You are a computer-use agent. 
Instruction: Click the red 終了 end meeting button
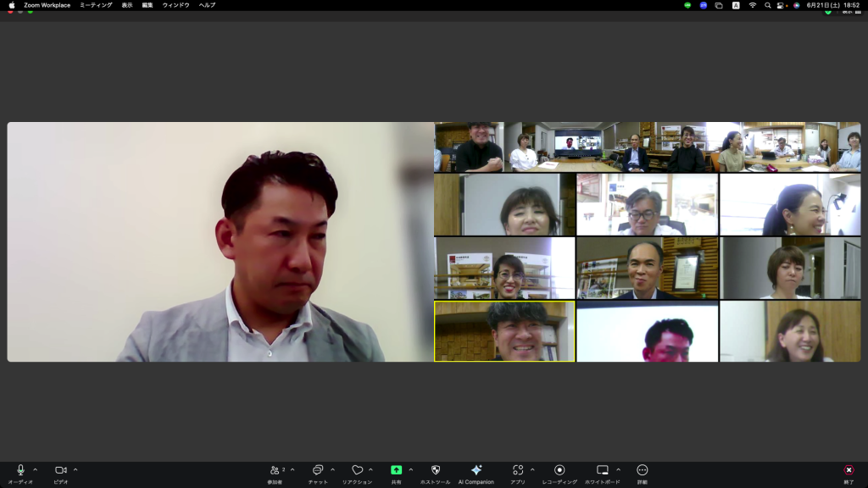point(849,470)
